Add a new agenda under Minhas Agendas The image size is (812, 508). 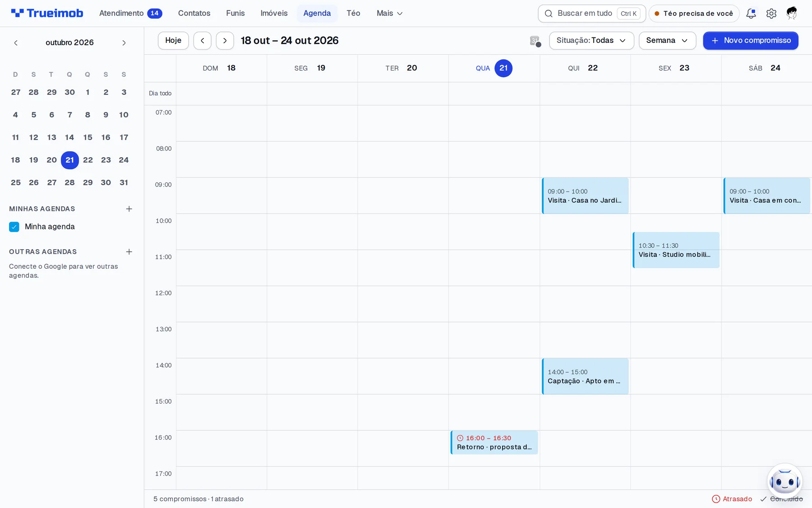129,209
